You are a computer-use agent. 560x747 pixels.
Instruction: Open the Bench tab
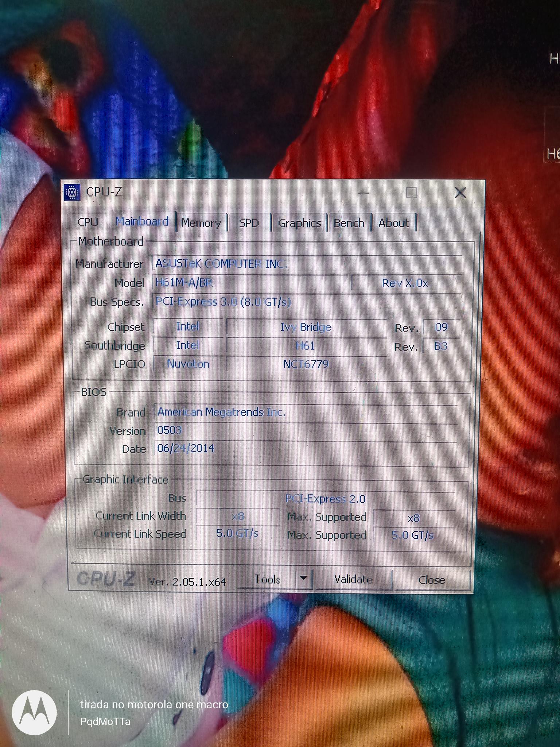(x=349, y=222)
